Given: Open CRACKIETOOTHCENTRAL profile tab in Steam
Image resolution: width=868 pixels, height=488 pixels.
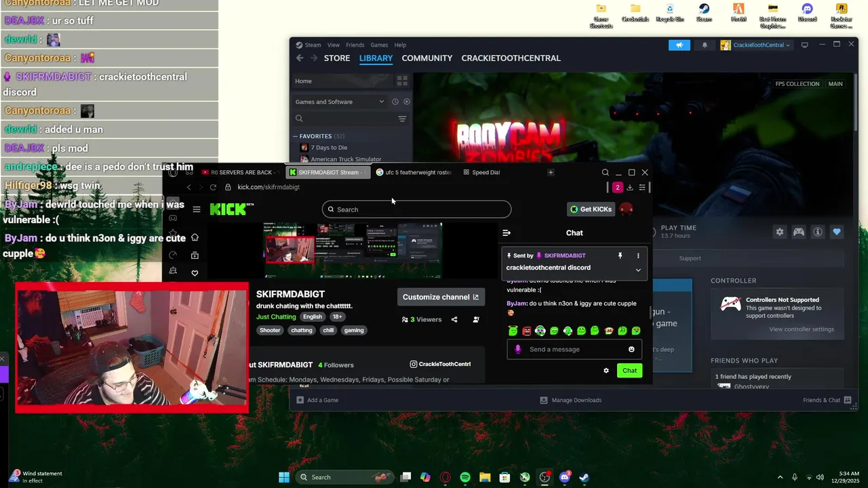Looking at the screenshot, I should point(511,58).
